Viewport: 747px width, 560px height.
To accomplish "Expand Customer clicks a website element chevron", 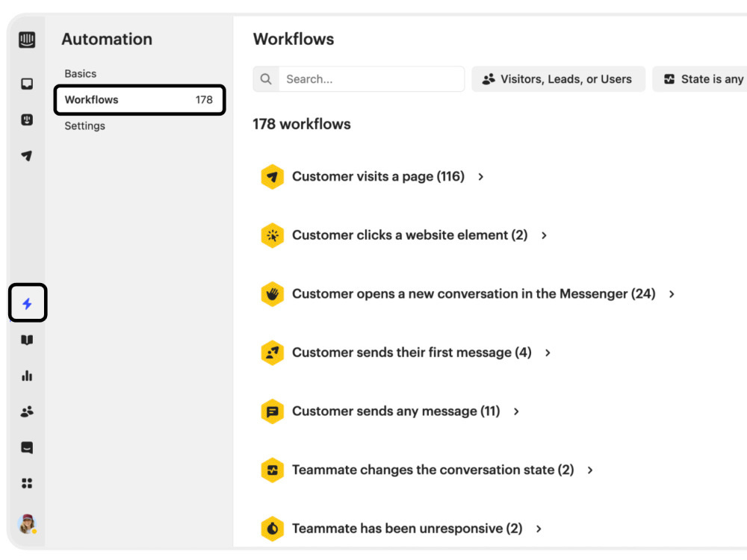I will coord(544,235).
